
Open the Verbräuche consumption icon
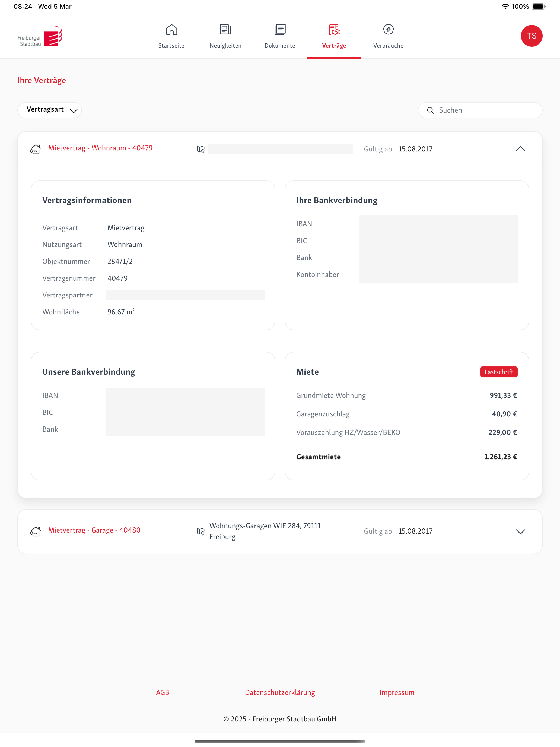(x=388, y=30)
